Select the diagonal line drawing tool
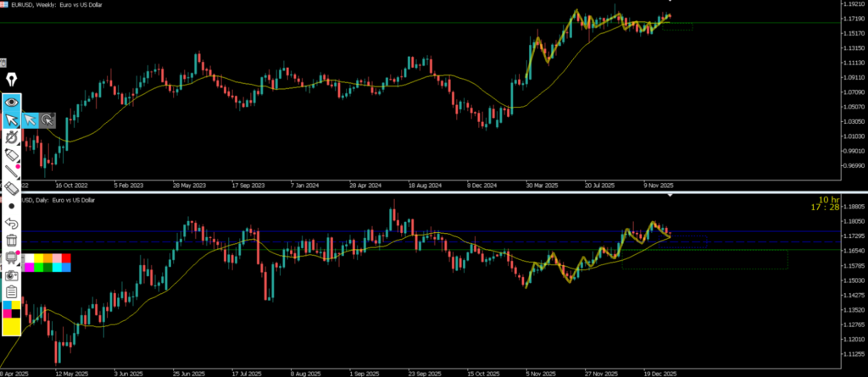Viewport: 868px width, 377px height. 11,172
